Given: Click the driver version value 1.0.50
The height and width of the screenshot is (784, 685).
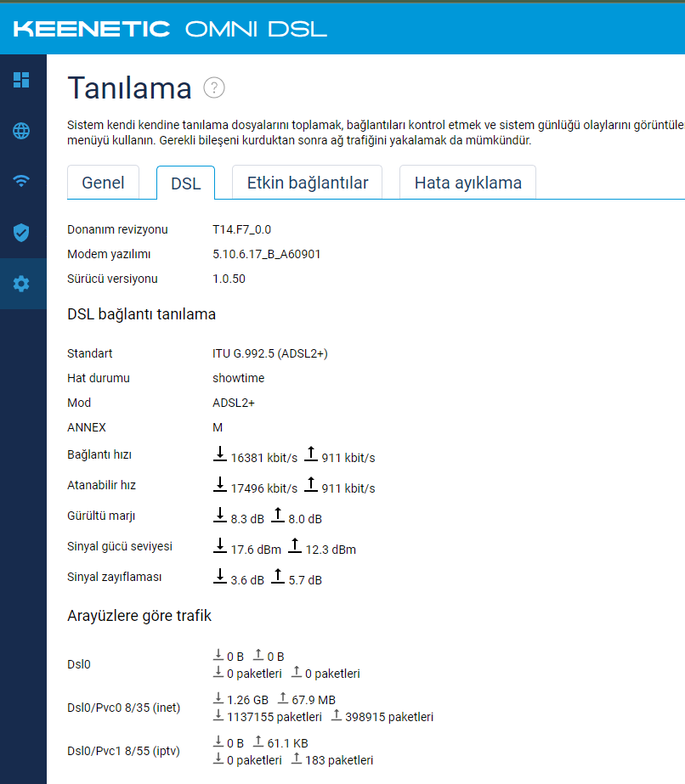Looking at the screenshot, I should pos(229,279).
